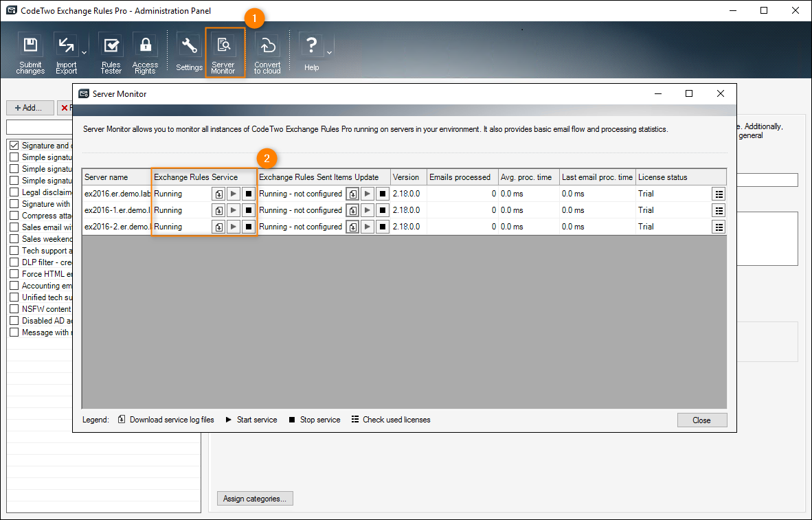Check used licenses for ex2016.er.demo.lab

pos(719,194)
